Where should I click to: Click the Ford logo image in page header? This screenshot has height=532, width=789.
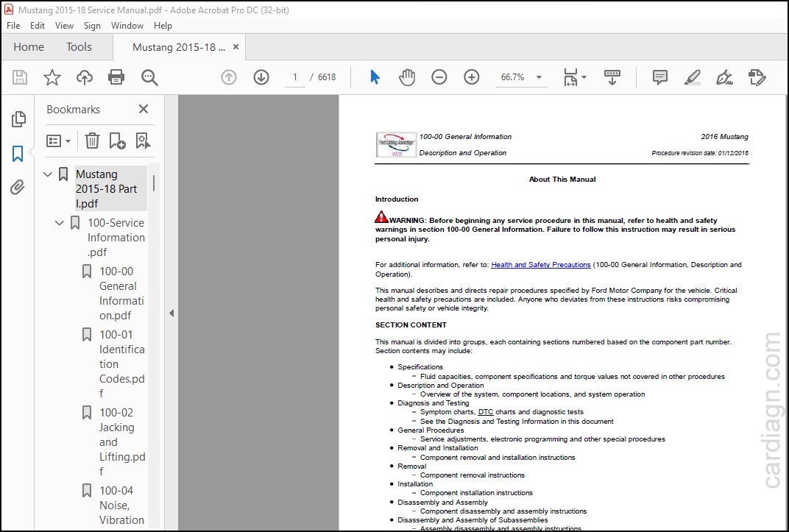(396, 144)
